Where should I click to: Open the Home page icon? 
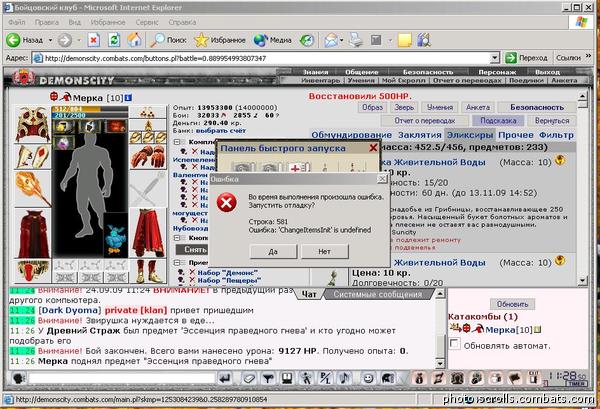tap(135, 40)
